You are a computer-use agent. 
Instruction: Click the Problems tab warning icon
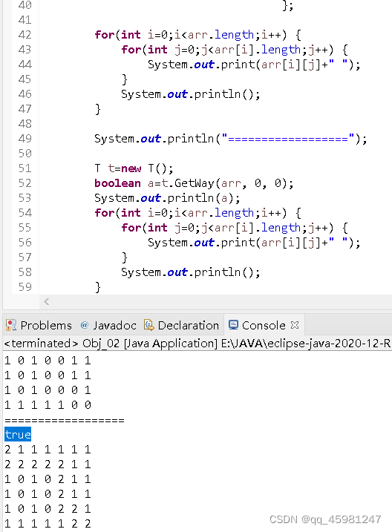point(11,325)
